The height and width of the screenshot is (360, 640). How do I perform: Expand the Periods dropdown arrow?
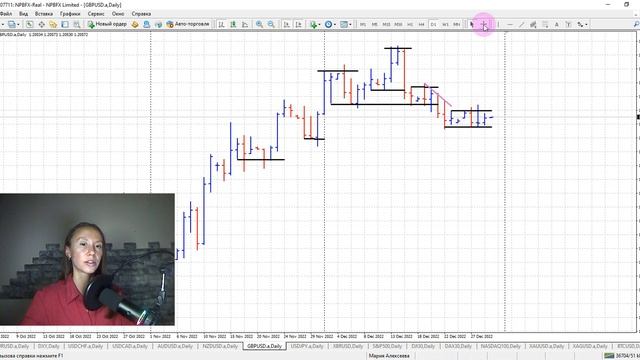tap(335, 24)
